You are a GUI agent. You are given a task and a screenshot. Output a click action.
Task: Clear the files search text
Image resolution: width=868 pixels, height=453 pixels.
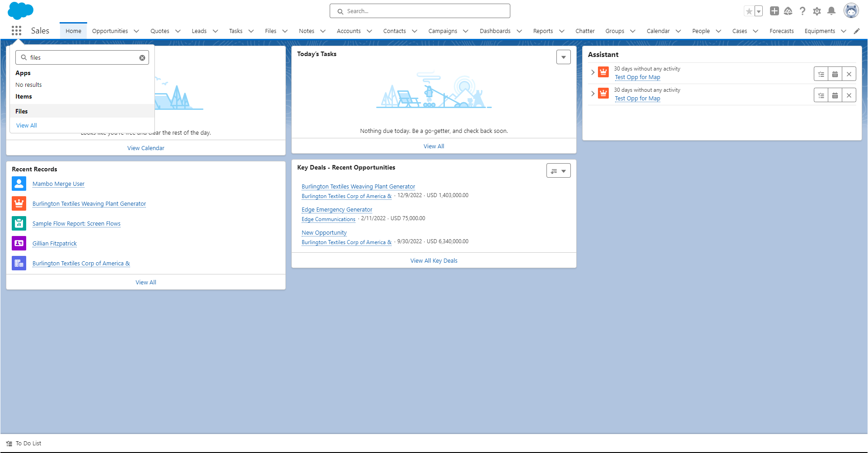[x=142, y=58]
